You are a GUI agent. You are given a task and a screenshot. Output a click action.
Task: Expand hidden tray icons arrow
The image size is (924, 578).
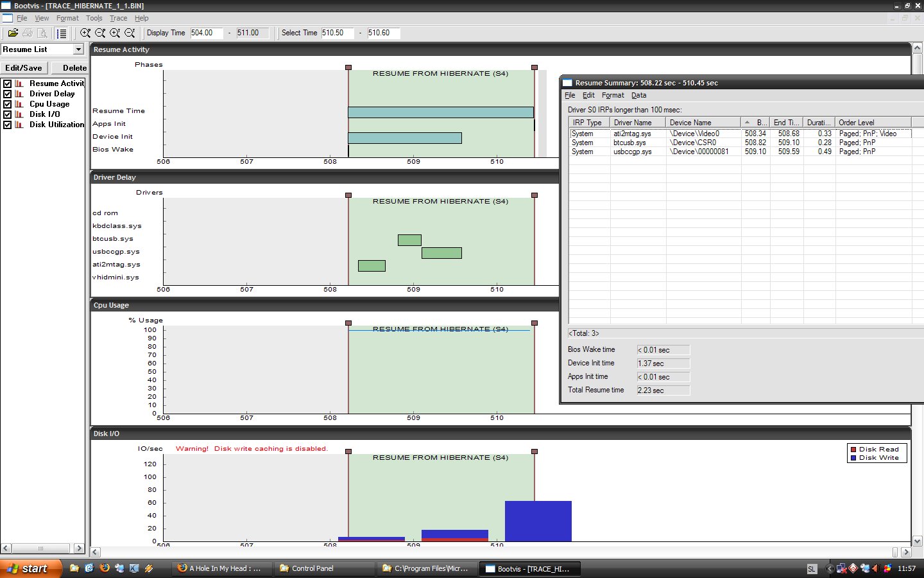click(830, 569)
